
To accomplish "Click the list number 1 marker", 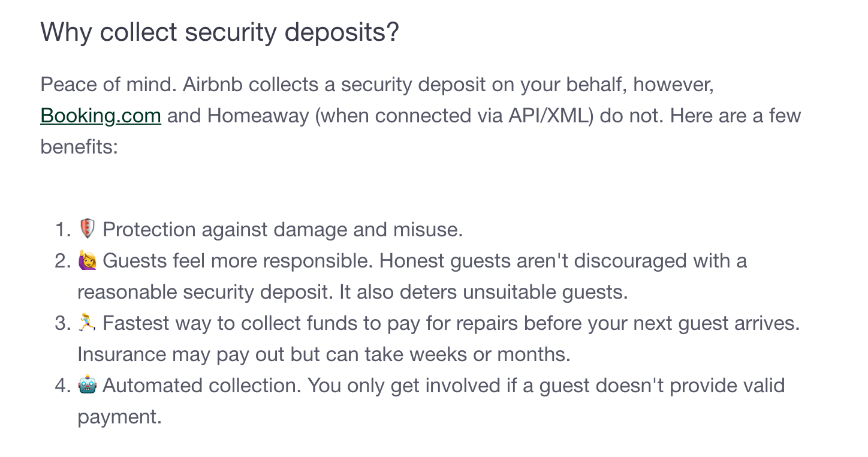I will point(63,230).
